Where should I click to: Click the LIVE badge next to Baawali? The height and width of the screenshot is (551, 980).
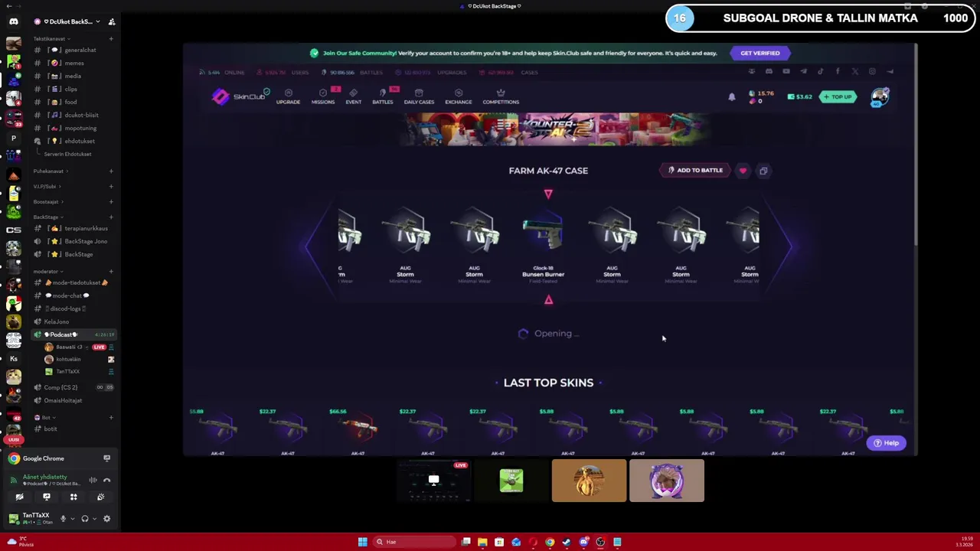[99, 347]
